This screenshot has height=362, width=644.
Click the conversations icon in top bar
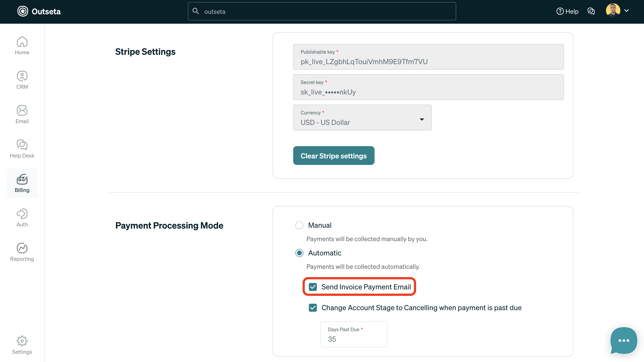591,11
